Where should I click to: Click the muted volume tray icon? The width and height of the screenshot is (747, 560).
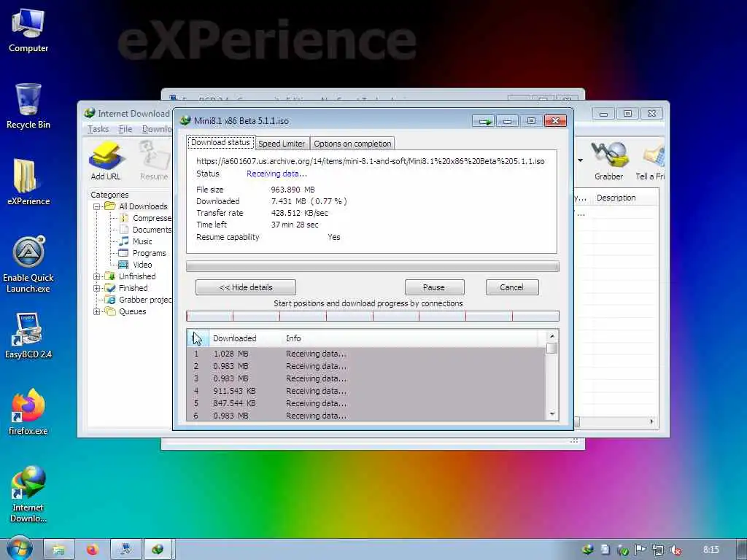coord(676,550)
